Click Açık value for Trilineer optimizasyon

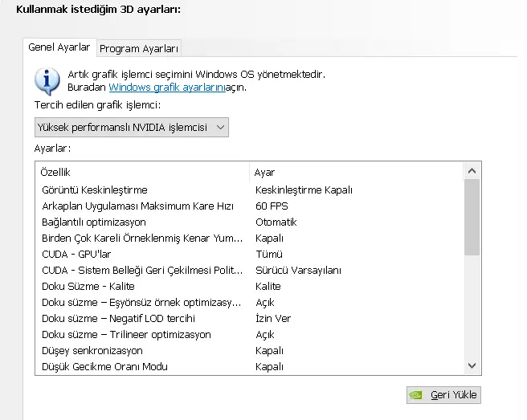265,335
